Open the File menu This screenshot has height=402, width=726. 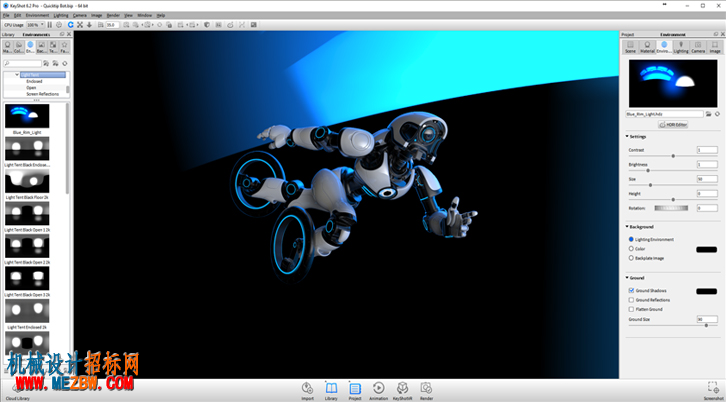click(x=6, y=15)
